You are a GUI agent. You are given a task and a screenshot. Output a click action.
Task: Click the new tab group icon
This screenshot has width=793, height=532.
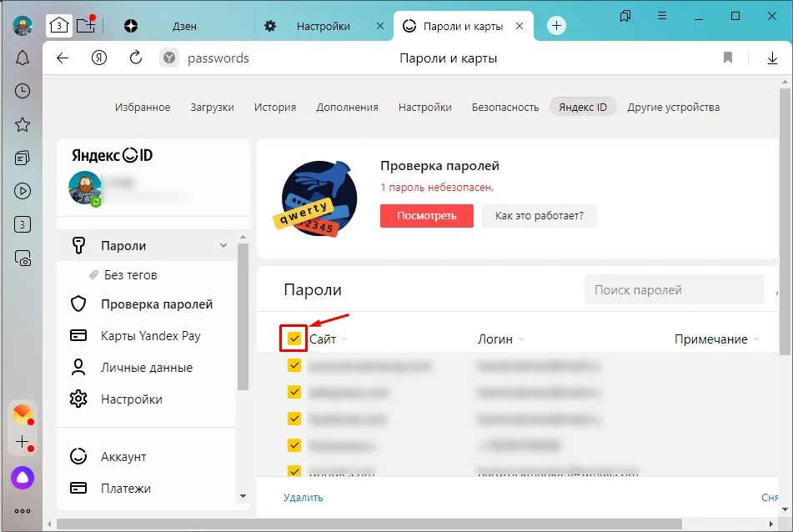(86, 25)
